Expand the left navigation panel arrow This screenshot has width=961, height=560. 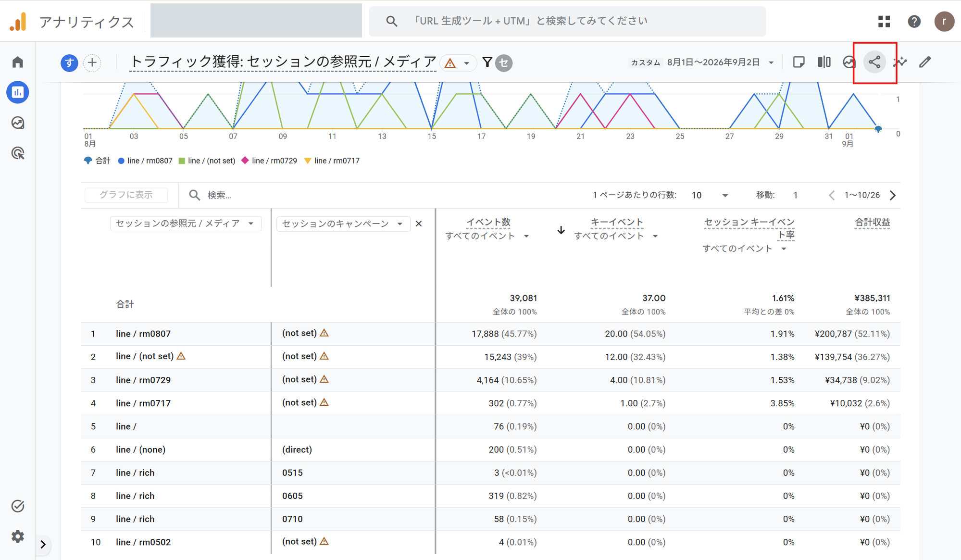click(43, 545)
